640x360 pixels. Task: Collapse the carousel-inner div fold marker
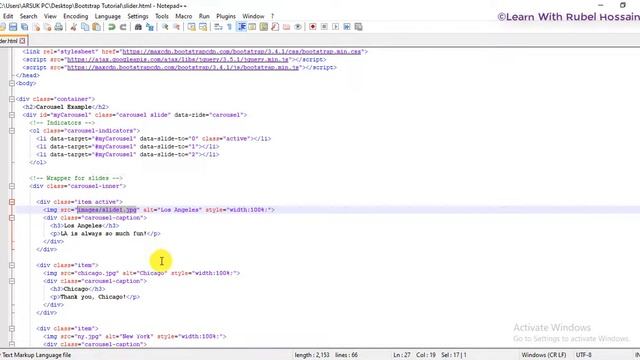[x=12, y=186]
